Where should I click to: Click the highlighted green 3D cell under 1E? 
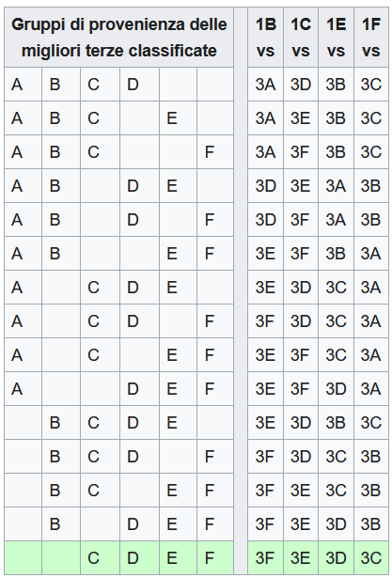(336, 557)
